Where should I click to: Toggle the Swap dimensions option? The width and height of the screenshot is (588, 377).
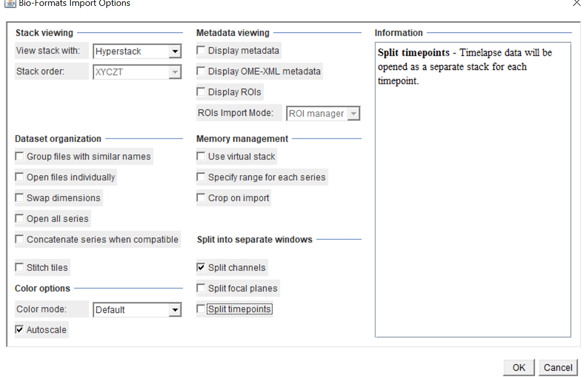coord(19,197)
